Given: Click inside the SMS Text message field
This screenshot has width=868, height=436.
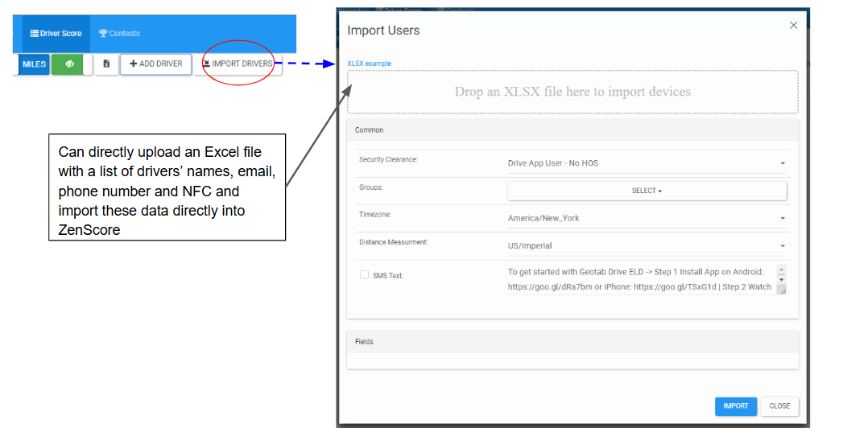Looking at the screenshot, I should (x=641, y=279).
